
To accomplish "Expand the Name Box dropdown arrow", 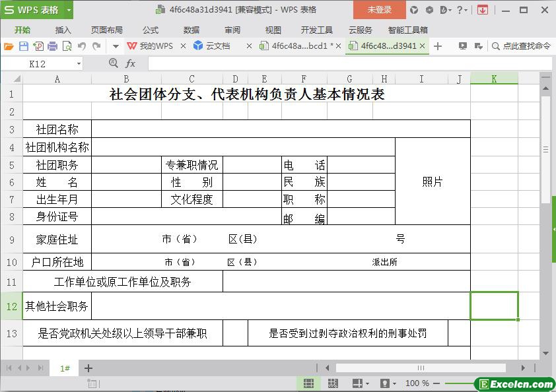I will [x=79, y=64].
